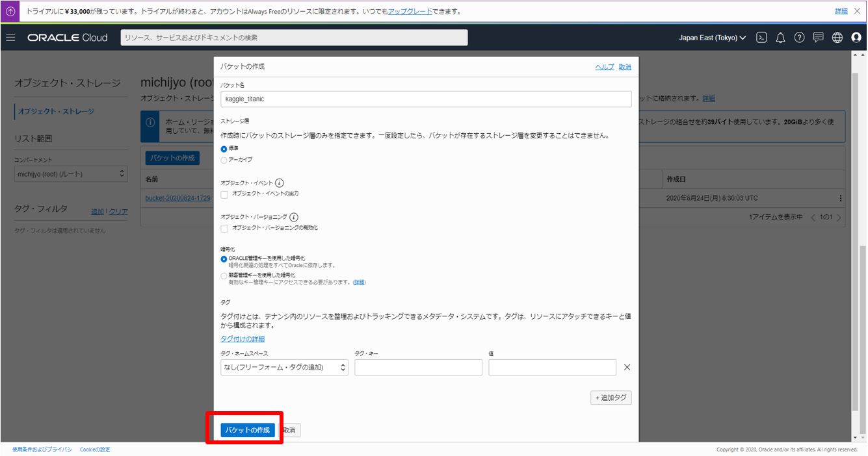Image resolution: width=868 pixels, height=456 pixels.
Task: Open the help question mark icon
Action: (799, 38)
